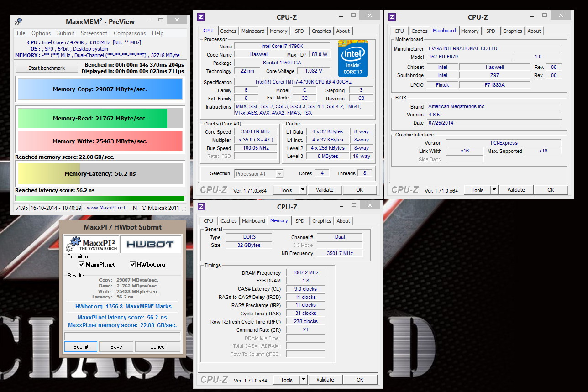The width and height of the screenshot is (588, 392).
Task: Open the Submit menu in MaxxMEM
Action: (x=66, y=33)
